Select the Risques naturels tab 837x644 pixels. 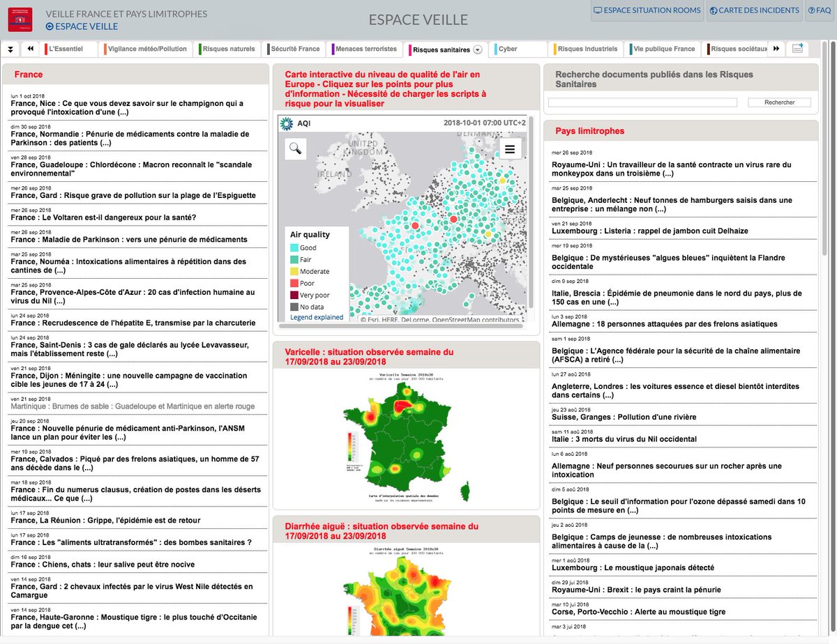(x=228, y=49)
